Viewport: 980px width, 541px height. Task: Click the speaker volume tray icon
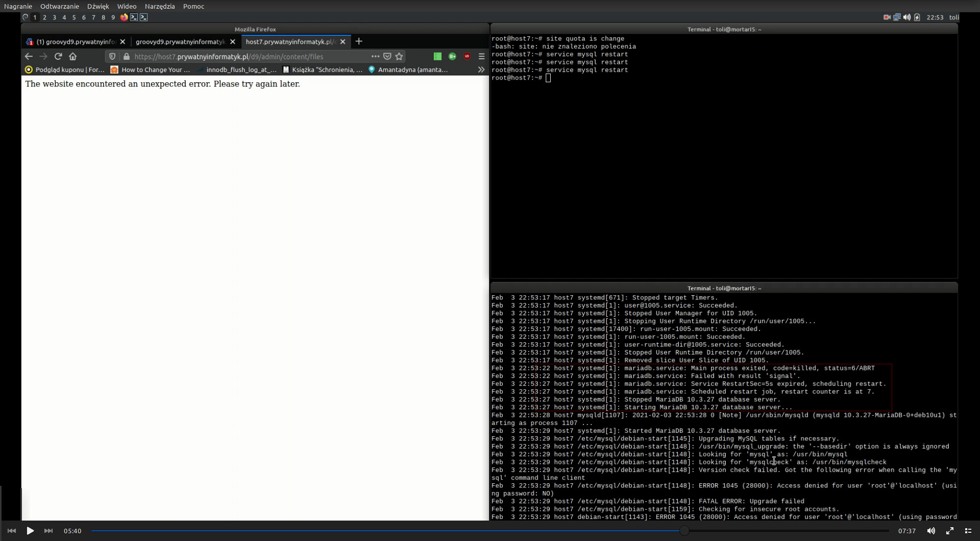(907, 17)
